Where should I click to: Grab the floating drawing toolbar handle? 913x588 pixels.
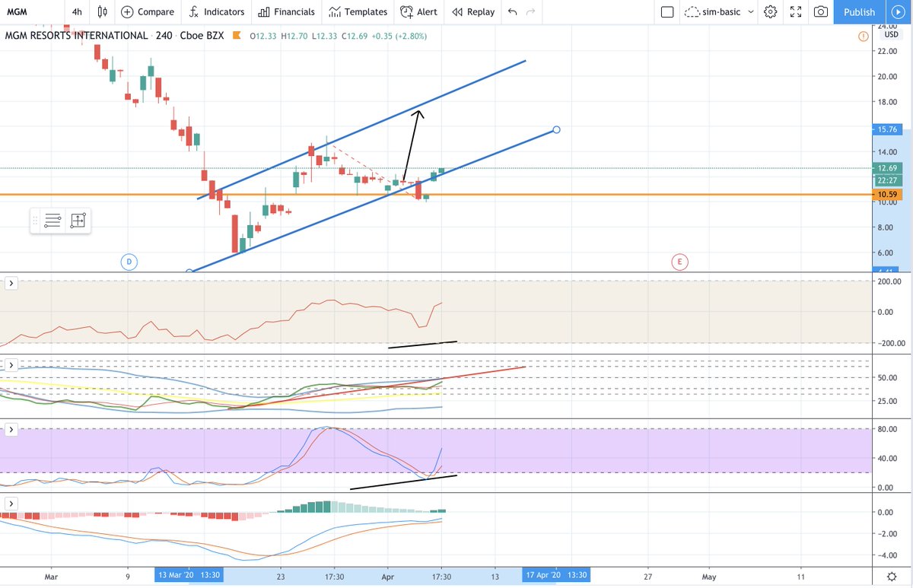point(35,221)
